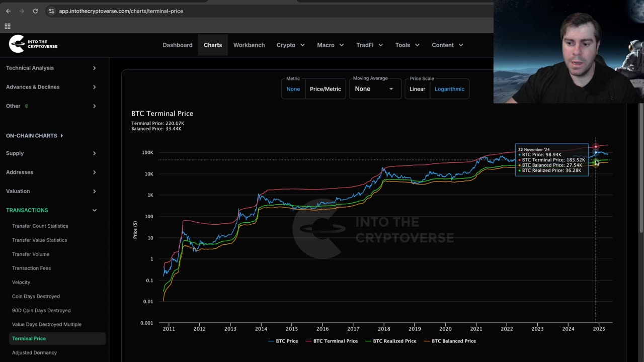This screenshot has height=362, width=644.
Task: Go back with browser back arrow
Action: (8, 11)
